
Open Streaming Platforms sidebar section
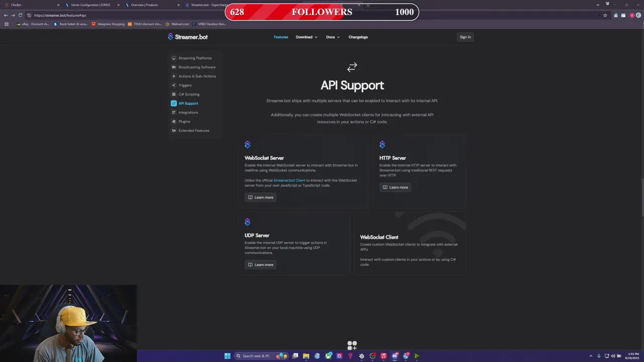(x=195, y=58)
